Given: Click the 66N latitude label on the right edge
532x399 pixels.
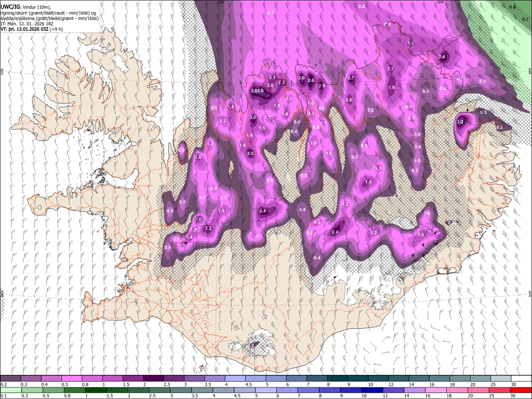Looking at the screenshot, I should [530, 71].
